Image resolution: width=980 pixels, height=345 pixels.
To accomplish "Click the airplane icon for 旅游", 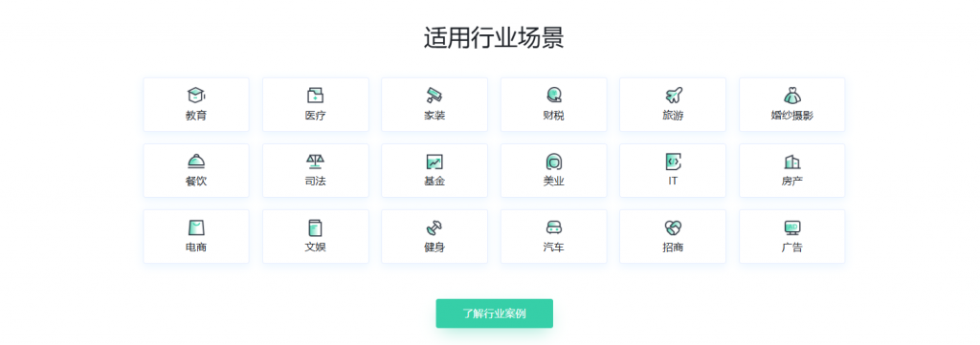I will (673, 96).
